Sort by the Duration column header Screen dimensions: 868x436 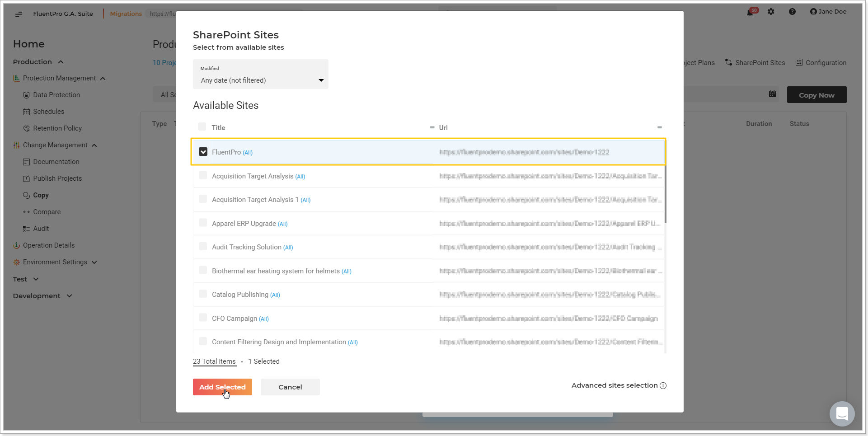(x=759, y=124)
